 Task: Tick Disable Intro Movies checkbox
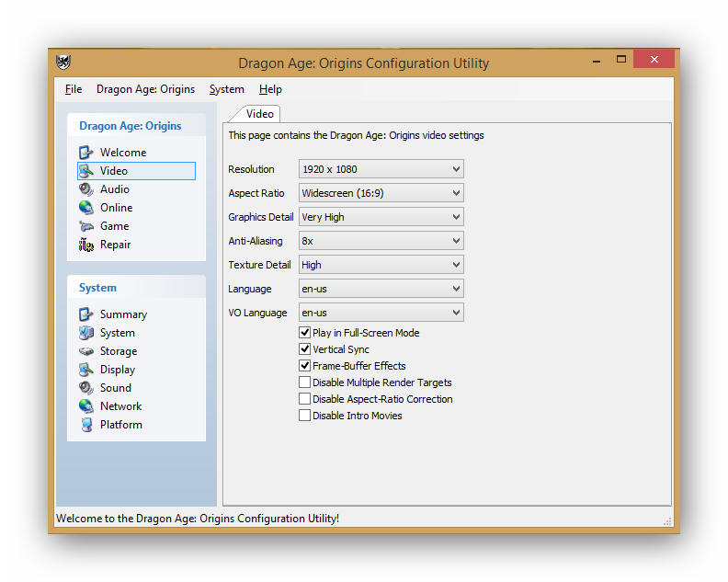pyautogui.click(x=304, y=416)
